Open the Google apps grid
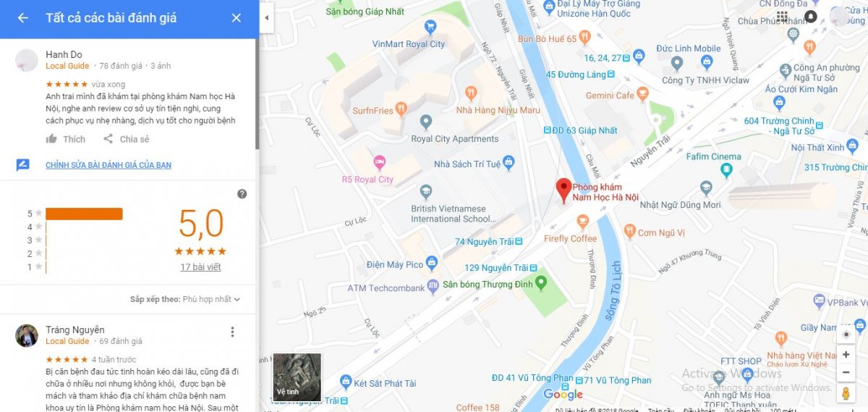The image size is (868, 412). click(782, 16)
